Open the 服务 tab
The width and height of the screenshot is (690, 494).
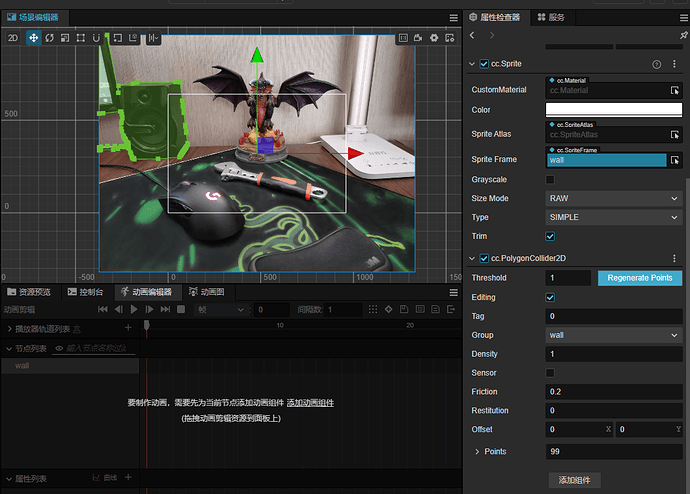[x=551, y=18]
